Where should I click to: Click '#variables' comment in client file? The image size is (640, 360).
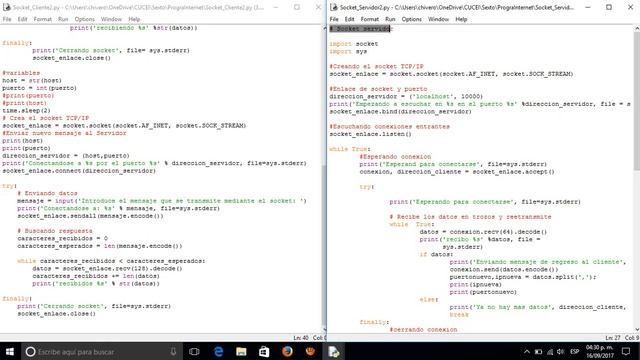(x=21, y=73)
